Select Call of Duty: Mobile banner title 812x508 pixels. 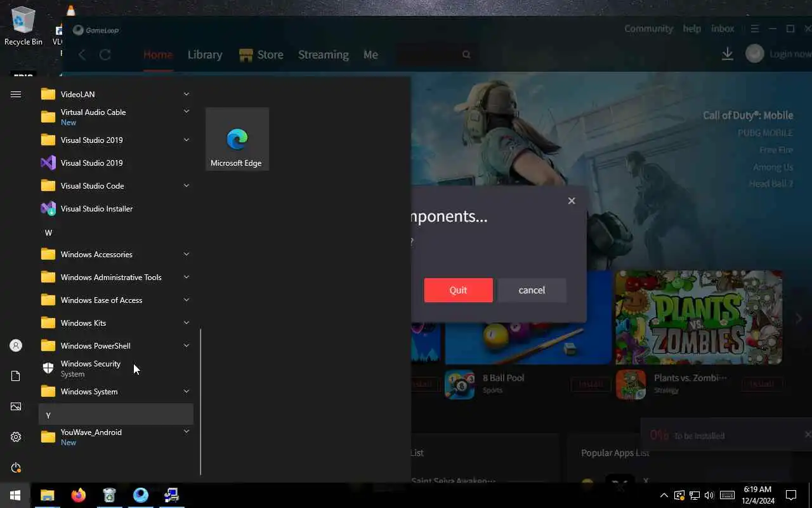pos(748,116)
